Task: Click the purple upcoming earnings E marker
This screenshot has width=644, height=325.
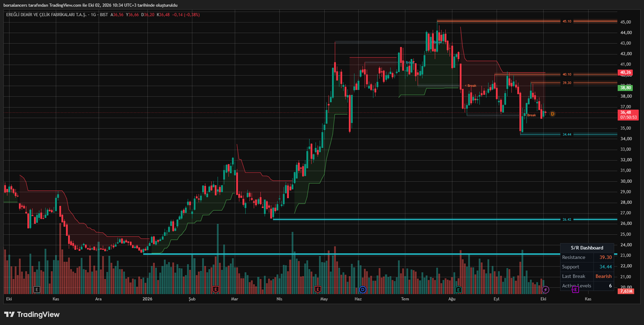Action: [x=575, y=290]
